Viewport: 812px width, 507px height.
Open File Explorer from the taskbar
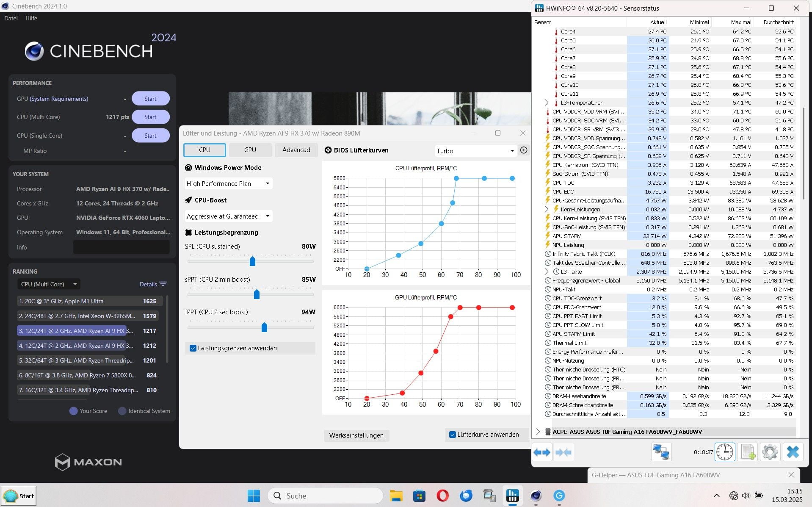click(396, 496)
